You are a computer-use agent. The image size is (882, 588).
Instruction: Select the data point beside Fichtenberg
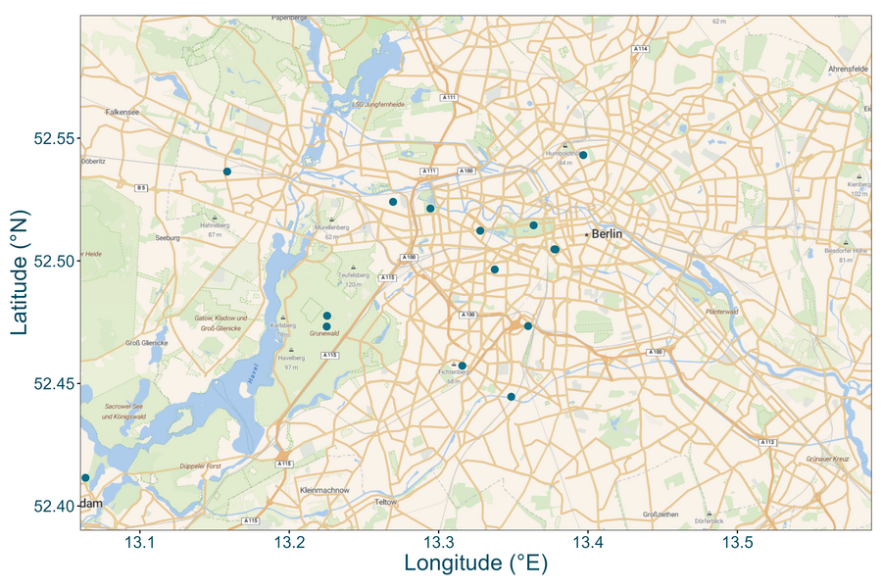click(x=463, y=366)
